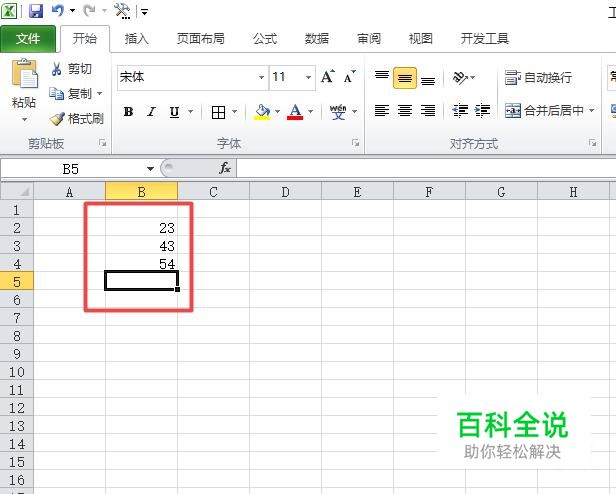This screenshot has height=494, width=616.
Task: Switch to the 公式 tab
Action: pos(265,39)
